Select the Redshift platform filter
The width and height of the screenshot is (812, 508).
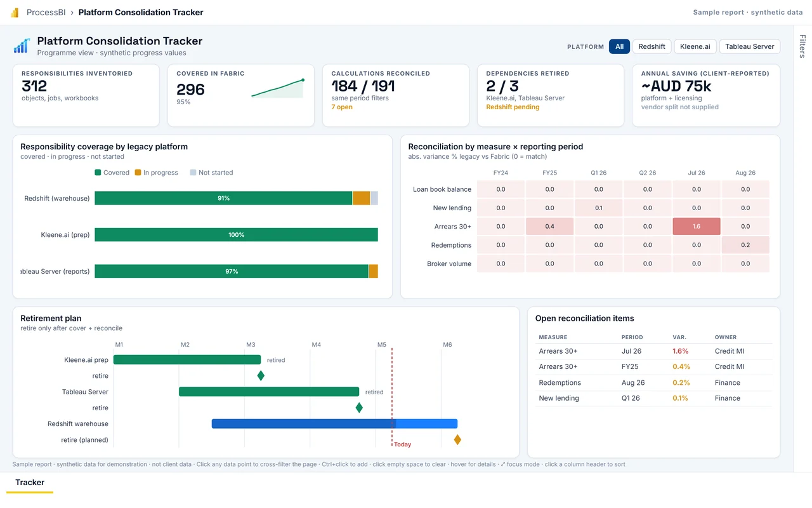(x=652, y=46)
